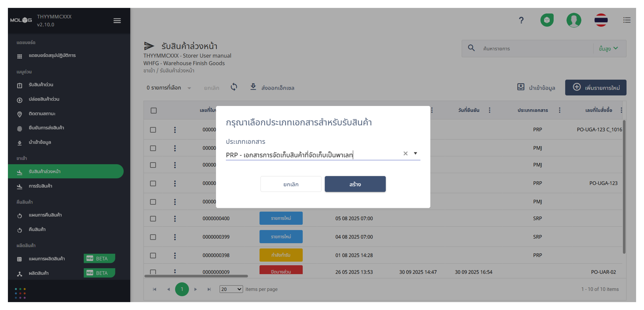Open the row actions menu for 0000000400
The height and width of the screenshot is (310, 644).
(x=175, y=218)
